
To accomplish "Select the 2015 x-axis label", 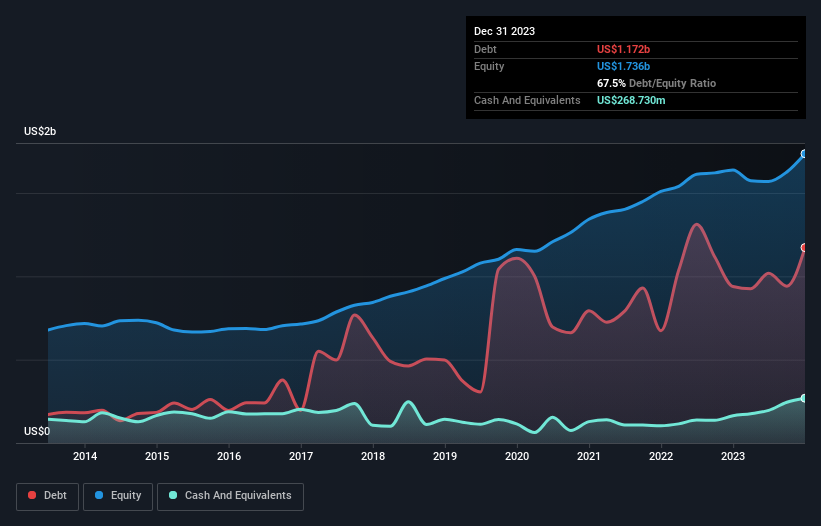I will coord(157,456).
